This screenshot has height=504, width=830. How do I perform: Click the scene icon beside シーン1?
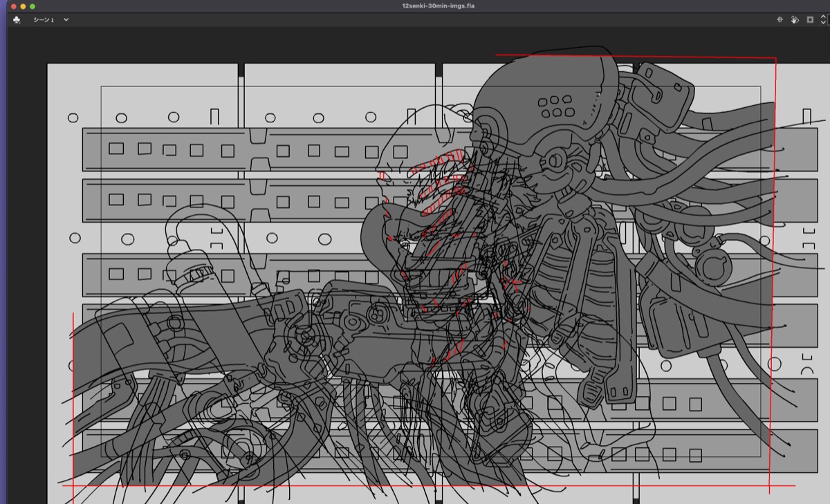pos(17,20)
